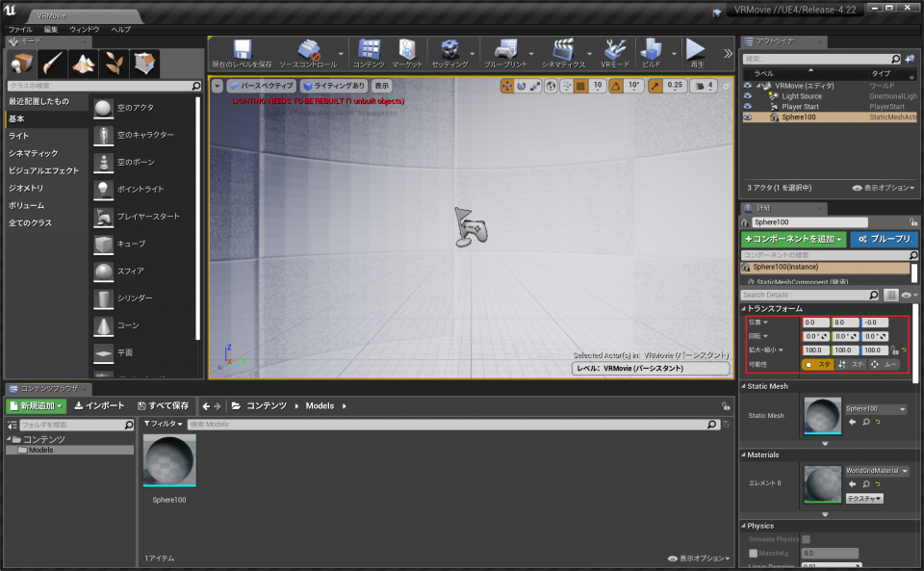The image size is (924, 571).
Task: Select Geometry Editing mode icon
Action: click(x=143, y=63)
